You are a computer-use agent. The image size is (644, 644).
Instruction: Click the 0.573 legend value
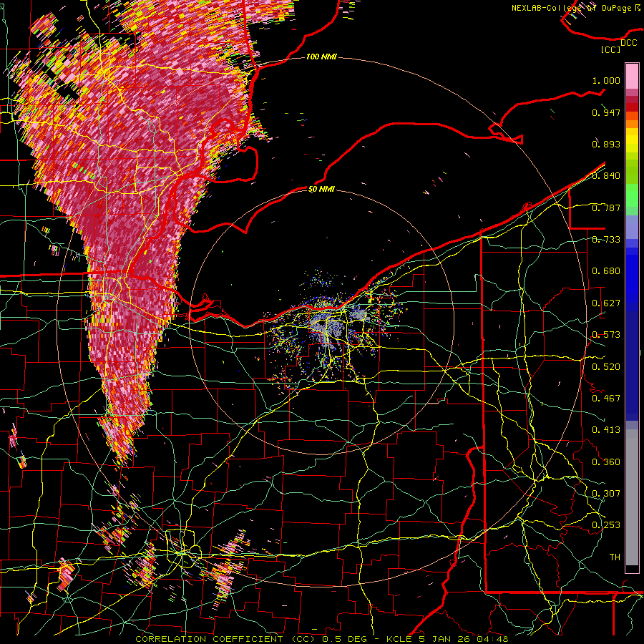click(x=606, y=335)
